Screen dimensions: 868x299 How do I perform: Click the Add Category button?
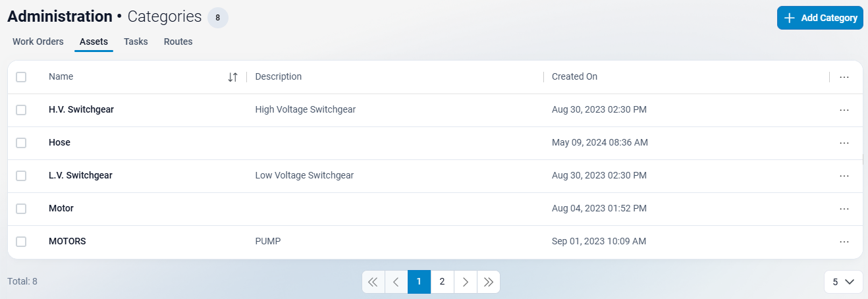coord(820,18)
